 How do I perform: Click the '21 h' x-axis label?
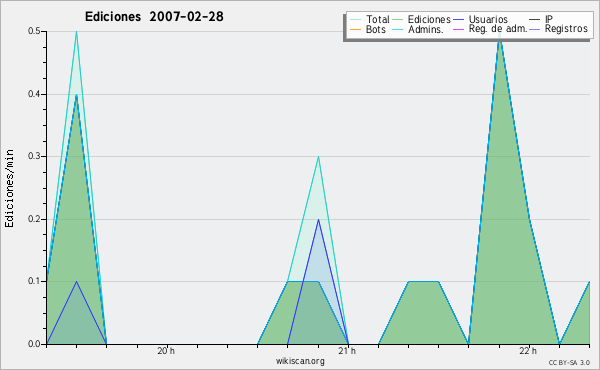347,351
